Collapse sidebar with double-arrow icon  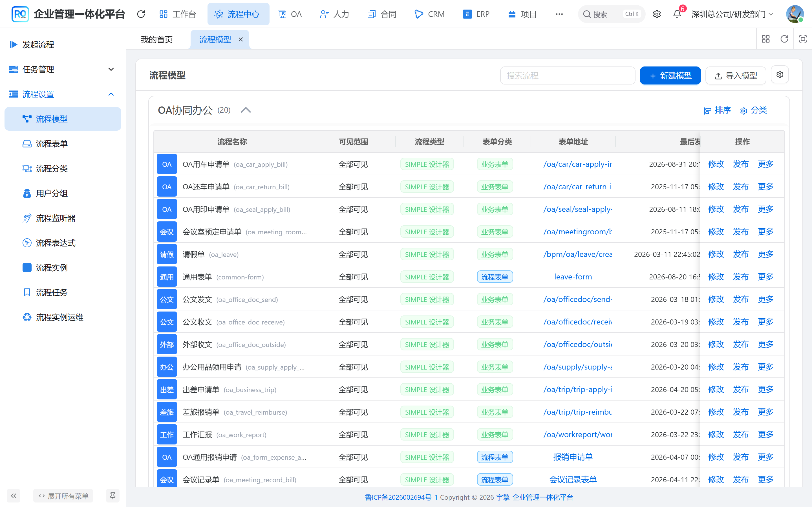[x=14, y=496]
